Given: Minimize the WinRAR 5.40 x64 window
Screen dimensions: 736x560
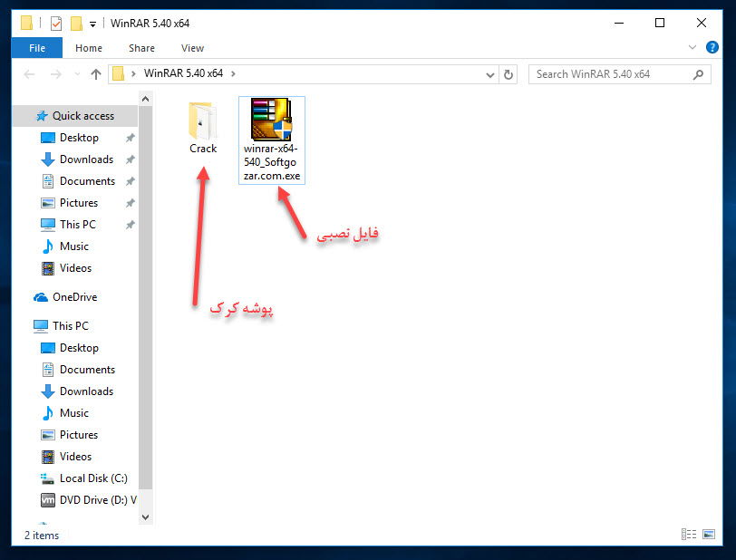Looking at the screenshot, I should coord(619,23).
